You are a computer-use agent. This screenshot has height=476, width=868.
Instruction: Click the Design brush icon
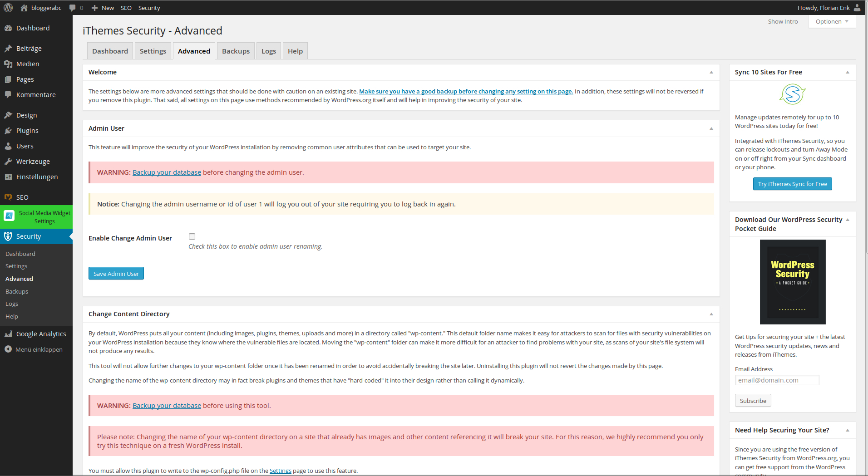pyautogui.click(x=8, y=115)
